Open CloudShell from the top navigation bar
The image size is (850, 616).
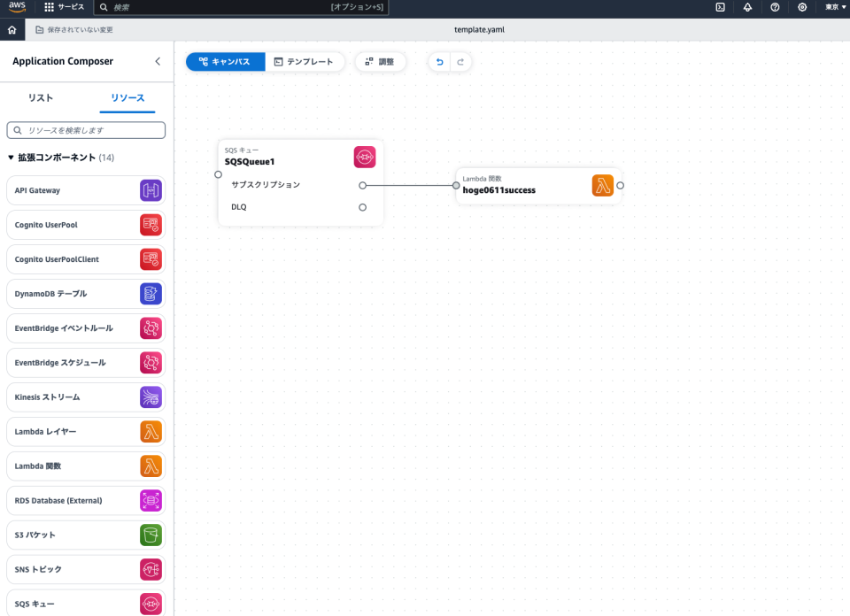point(719,8)
